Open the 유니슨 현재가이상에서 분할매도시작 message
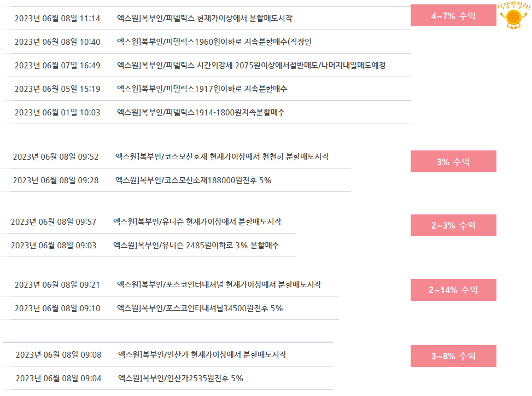 (x=197, y=222)
